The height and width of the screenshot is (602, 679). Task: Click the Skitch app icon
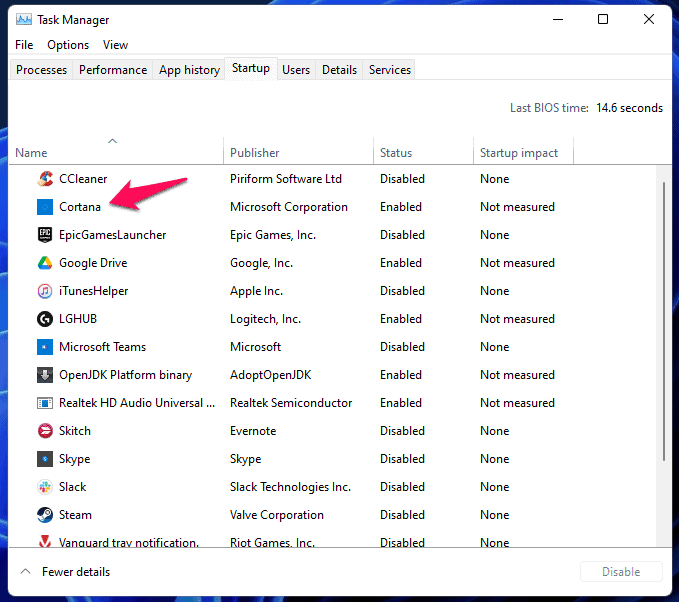coord(45,431)
